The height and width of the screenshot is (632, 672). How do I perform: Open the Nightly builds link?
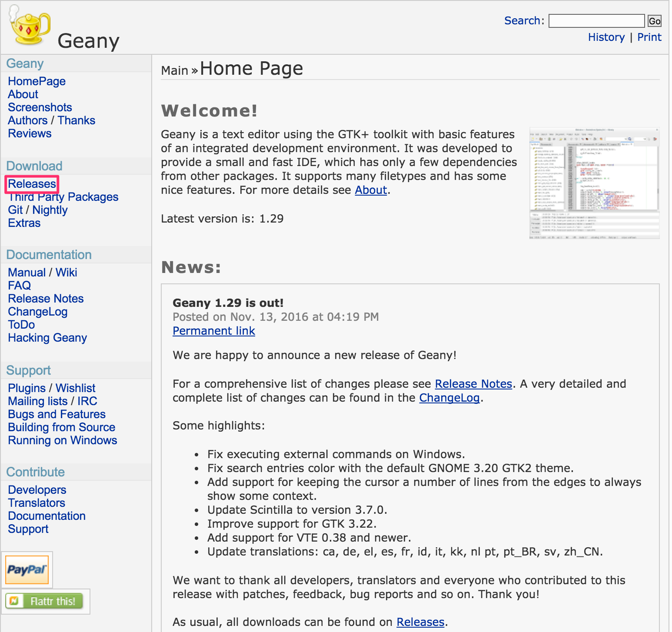(x=50, y=210)
